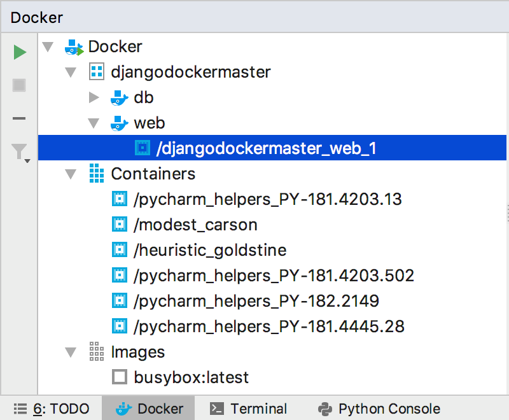Screen dimensions: 509x420
Task: Click the green Deploy play button
Action: (20, 52)
